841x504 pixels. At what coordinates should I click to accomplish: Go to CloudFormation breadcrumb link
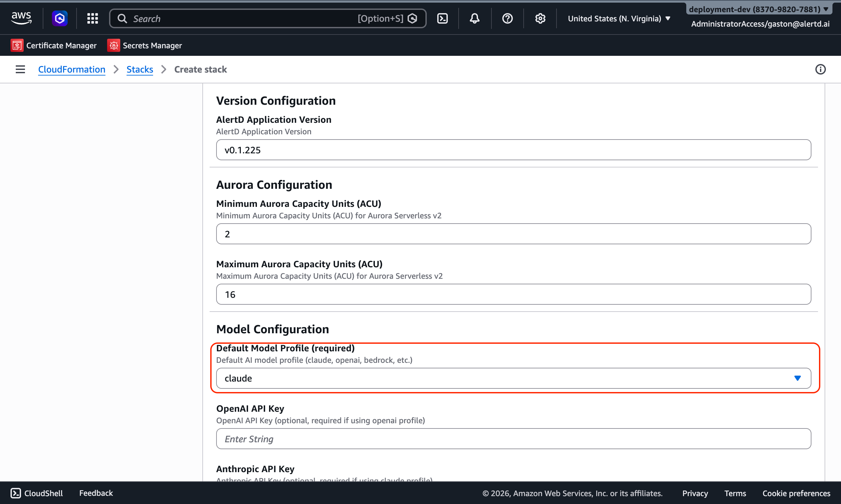(72, 69)
